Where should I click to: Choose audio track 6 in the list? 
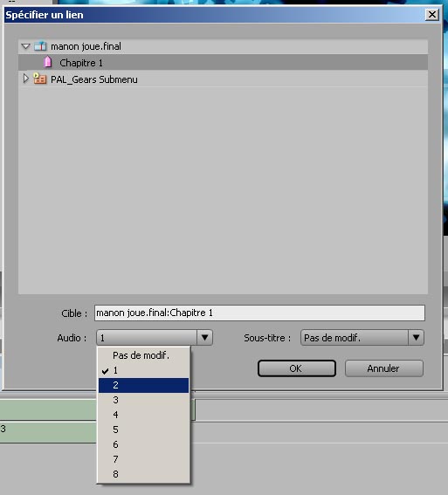(x=143, y=444)
